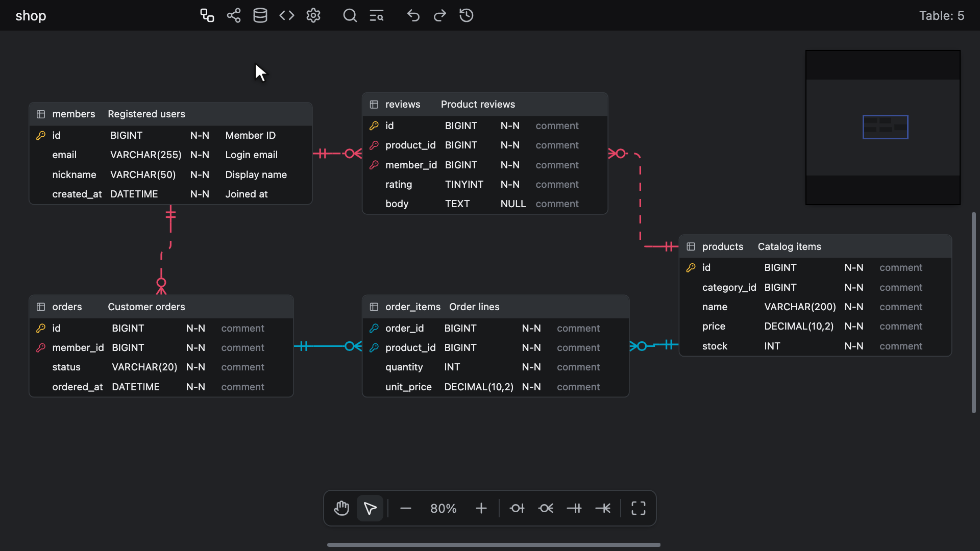This screenshot has width=980, height=551.
Task: Click the horizontal scrollbar at bottom
Action: click(494, 545)
